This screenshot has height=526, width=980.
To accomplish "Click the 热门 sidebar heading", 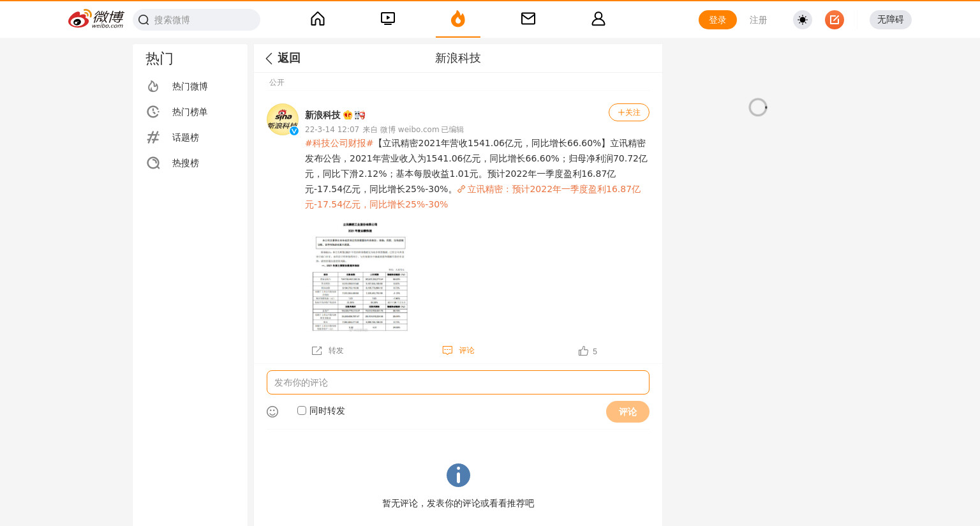I will [x=160, y=59].
